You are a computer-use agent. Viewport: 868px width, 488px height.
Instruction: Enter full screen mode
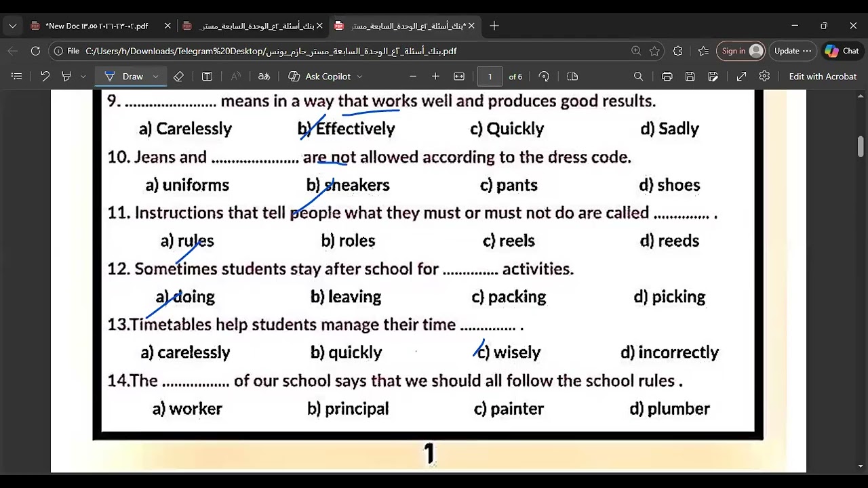741,77
